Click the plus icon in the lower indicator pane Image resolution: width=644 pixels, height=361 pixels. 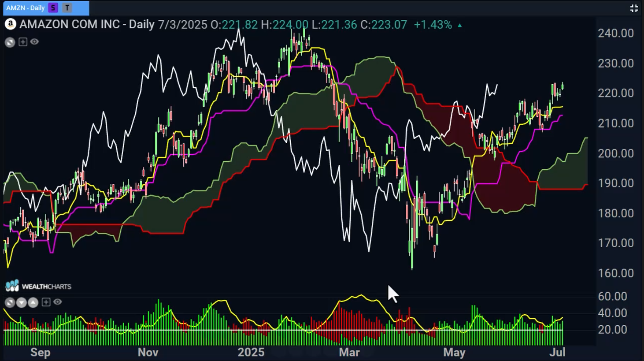[x=46, y=302]
